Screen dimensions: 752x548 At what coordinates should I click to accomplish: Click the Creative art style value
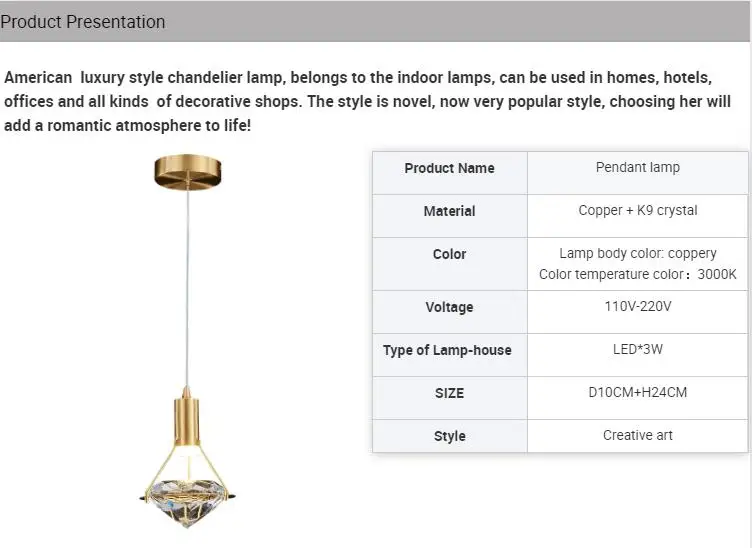637,436
